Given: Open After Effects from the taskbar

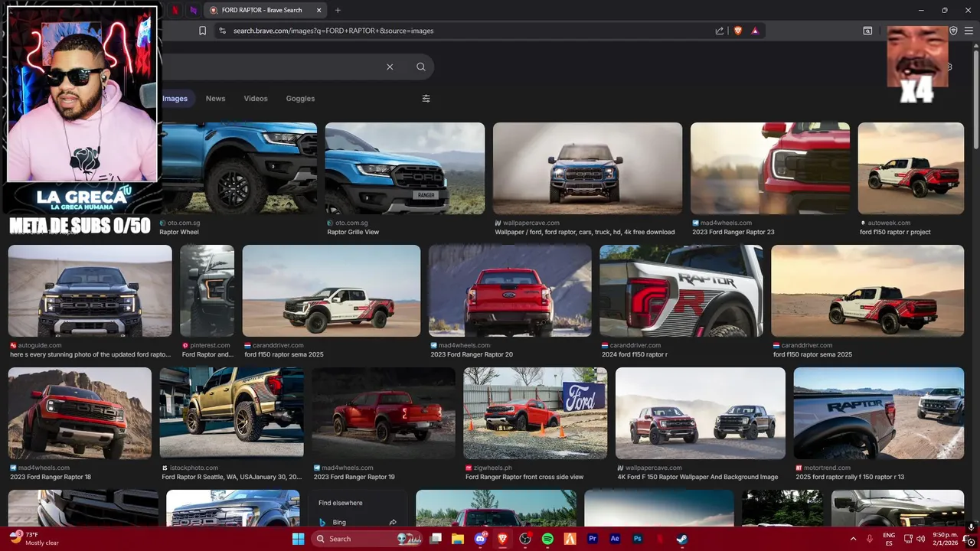Looking at the screenshot, I should pos(615,539).
